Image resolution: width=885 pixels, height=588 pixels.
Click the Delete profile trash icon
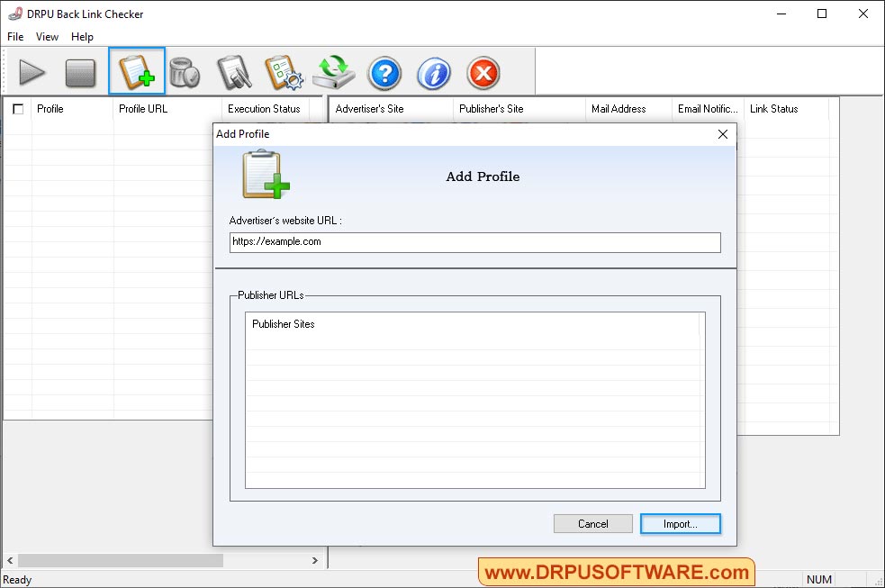coord(185,73)
